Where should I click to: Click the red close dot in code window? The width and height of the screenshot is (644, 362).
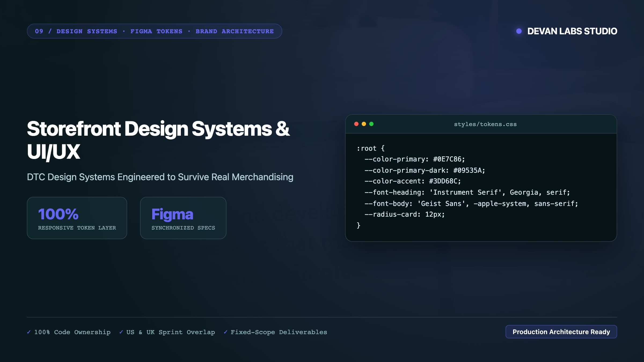pos(356,124)
